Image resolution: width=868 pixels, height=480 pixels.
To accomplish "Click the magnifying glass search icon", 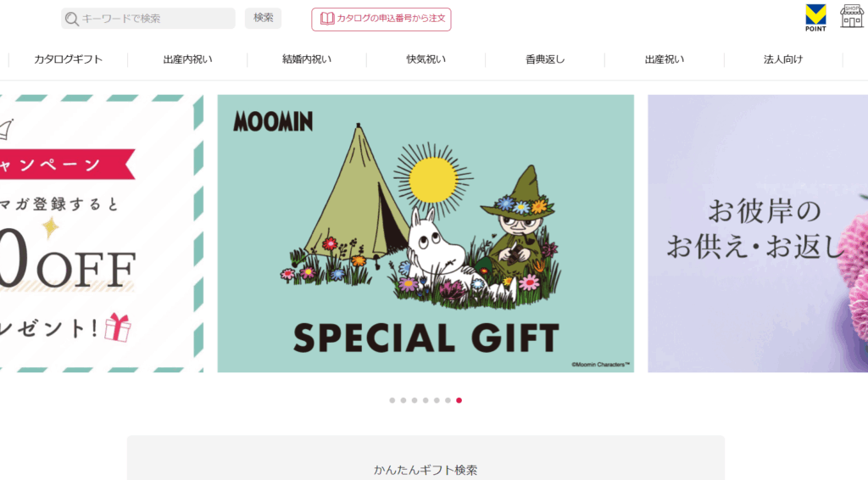I will pyautogui.click(x=71, y=19).
